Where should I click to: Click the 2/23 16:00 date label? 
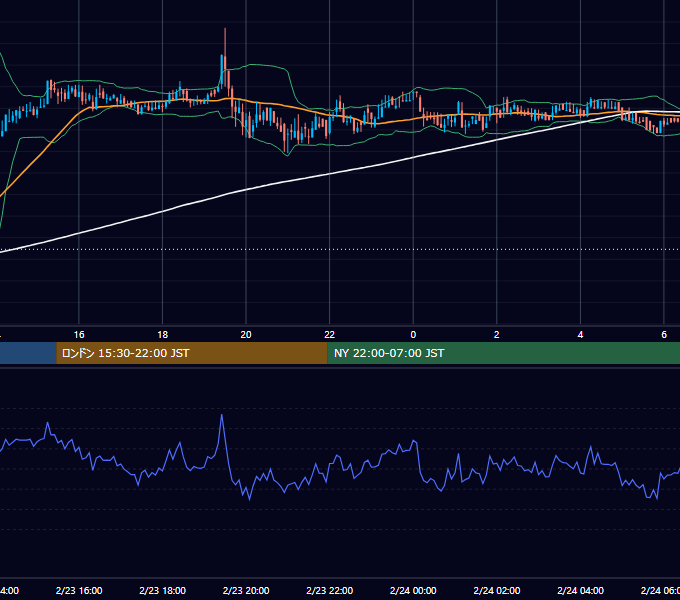[x=79, y=590]
